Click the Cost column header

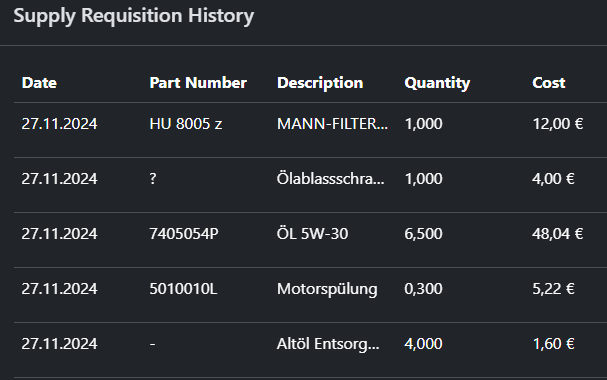click(x=549, y=83)
